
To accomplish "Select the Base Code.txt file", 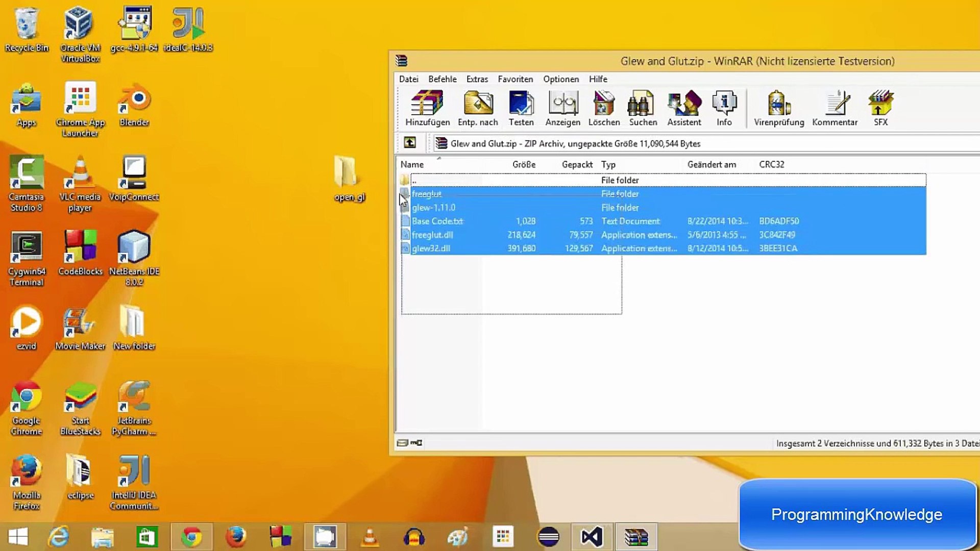I will pos(437,221).
